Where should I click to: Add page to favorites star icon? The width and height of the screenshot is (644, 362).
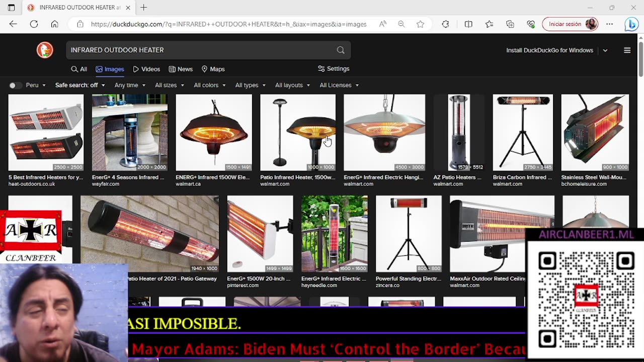coord(421,24)
